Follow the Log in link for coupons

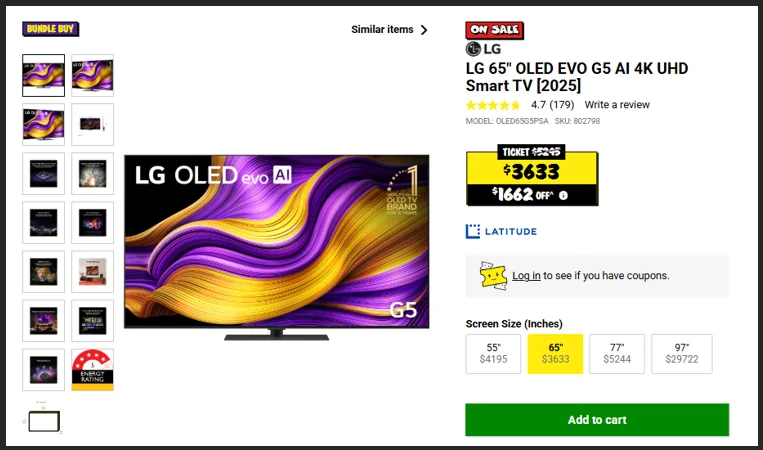point(526,275)
